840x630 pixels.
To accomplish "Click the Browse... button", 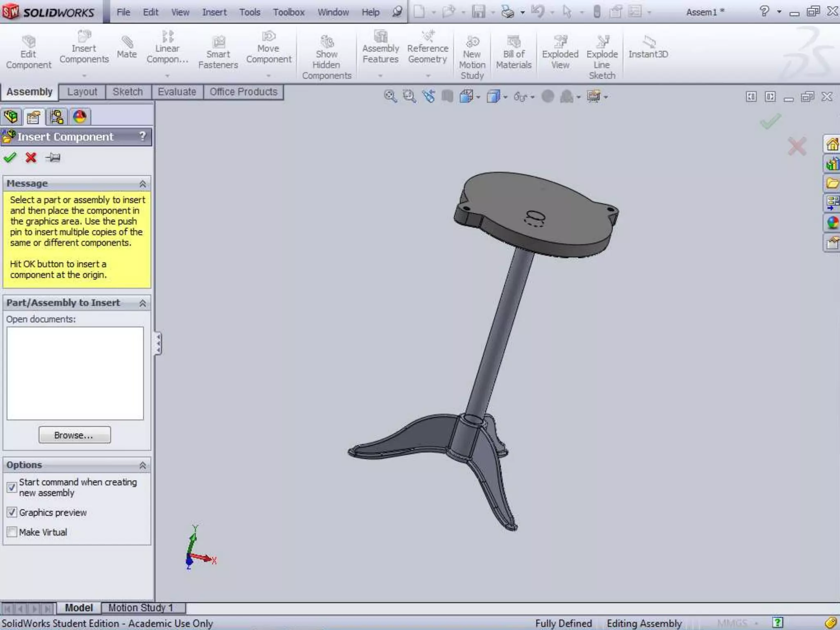I will point(75,435).
